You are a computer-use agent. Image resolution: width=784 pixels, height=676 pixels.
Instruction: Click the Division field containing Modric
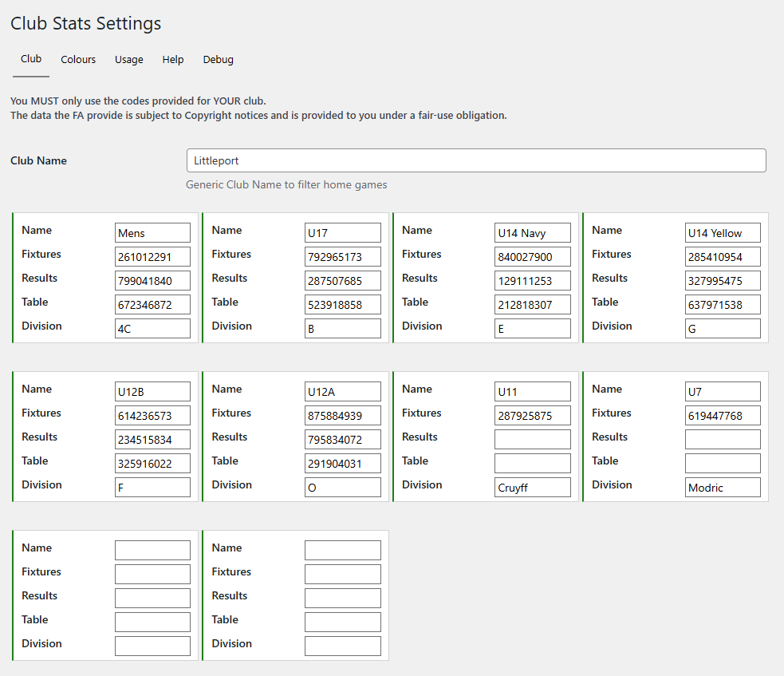pyautogui.click(x=722, y=488)
